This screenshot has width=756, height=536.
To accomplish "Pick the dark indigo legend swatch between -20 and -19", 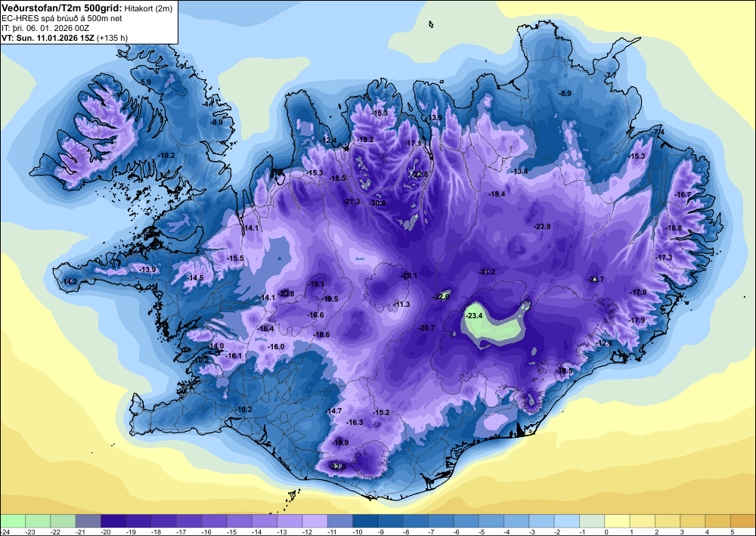I will (113, 521).
